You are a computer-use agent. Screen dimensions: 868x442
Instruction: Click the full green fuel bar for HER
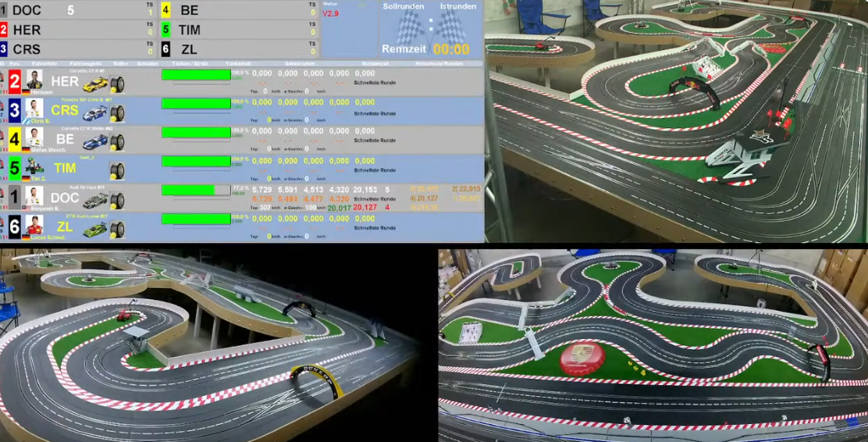[196, 75]
